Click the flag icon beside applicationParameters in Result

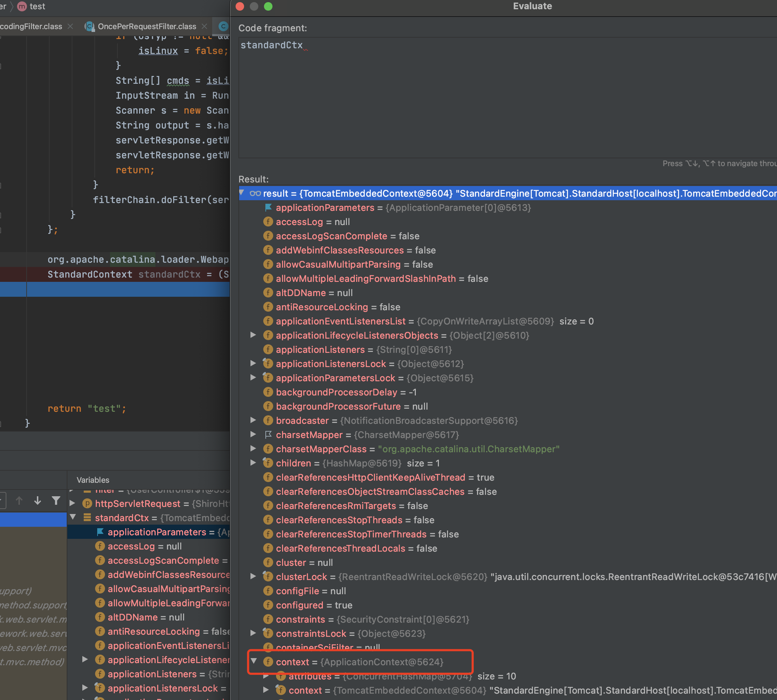tap(268, 208)
